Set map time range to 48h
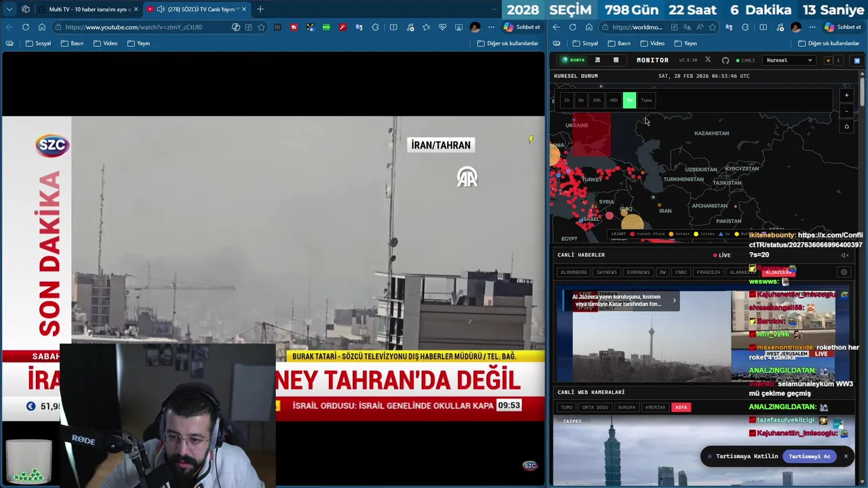Image resolution: width=868 pixels, height=488 pixels. coord(614,100)
